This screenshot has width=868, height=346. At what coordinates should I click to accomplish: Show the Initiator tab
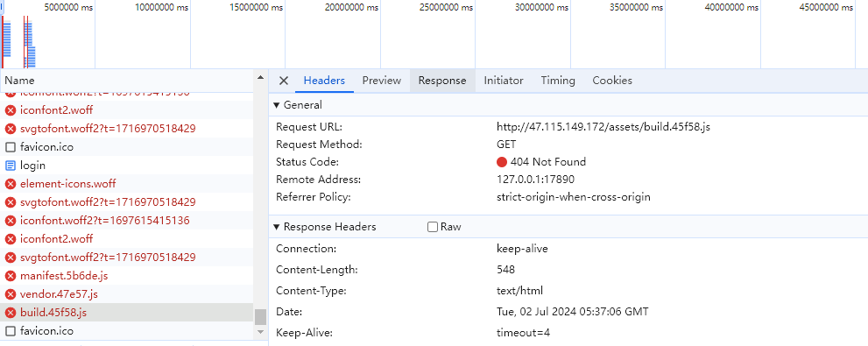(504, 81)
